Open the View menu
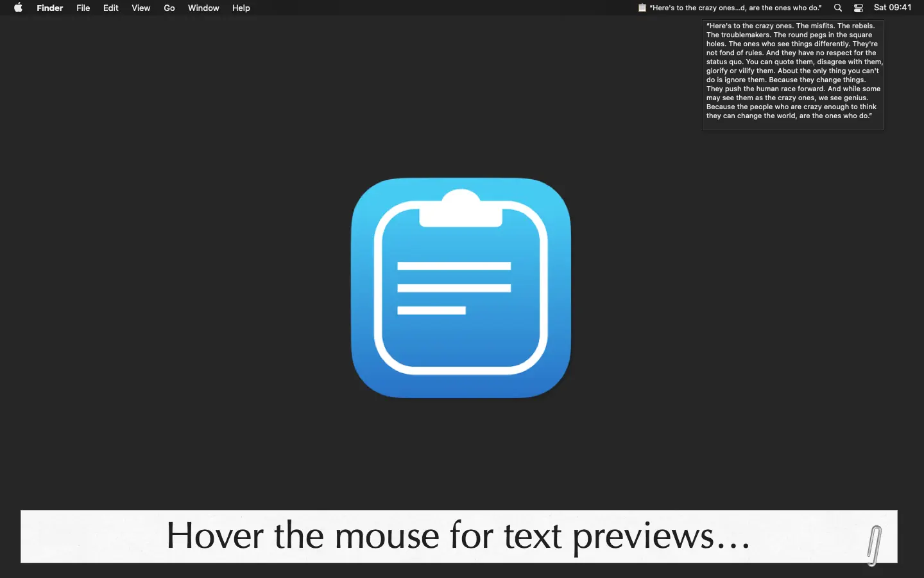This screenshot has width=924, height=578. pos(141,8)
